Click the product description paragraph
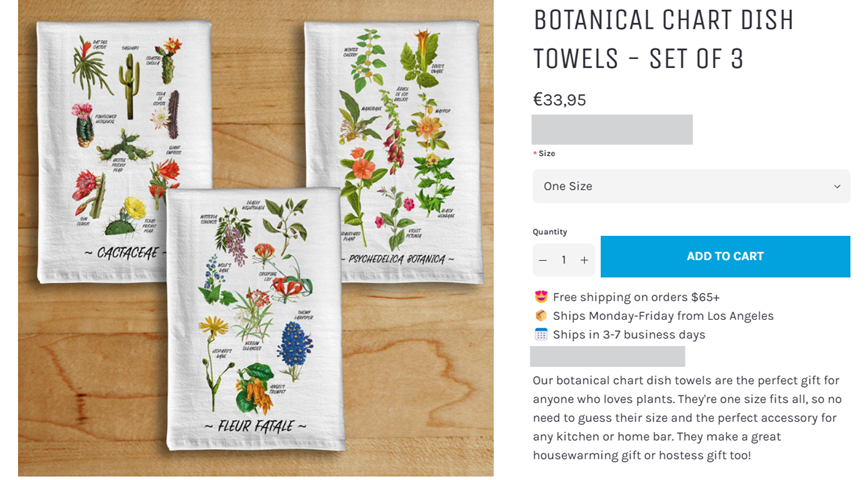This screenshot has height=480, width=865. tap(687, 418)
